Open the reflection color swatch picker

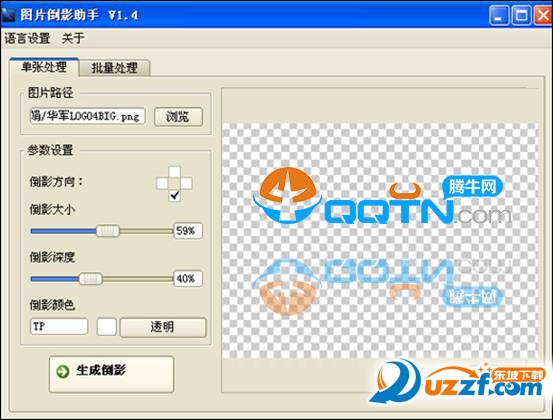[107, 327]
